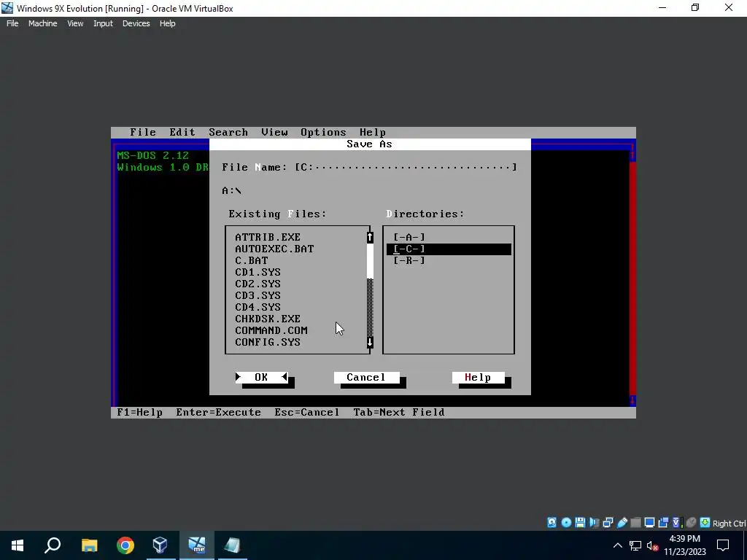Open the VirtualBox Devices menu
Viewport: 747px width, 560px height.
pos(136,23)
